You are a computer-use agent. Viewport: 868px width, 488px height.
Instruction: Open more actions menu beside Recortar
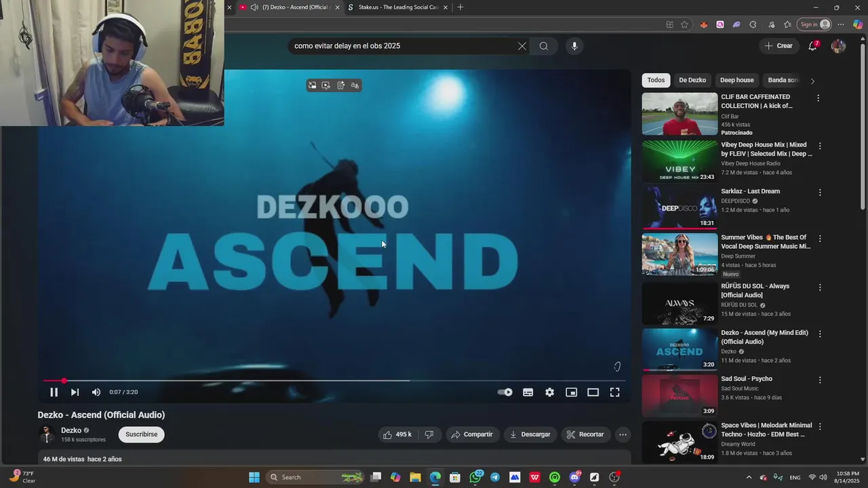point(623,434)
